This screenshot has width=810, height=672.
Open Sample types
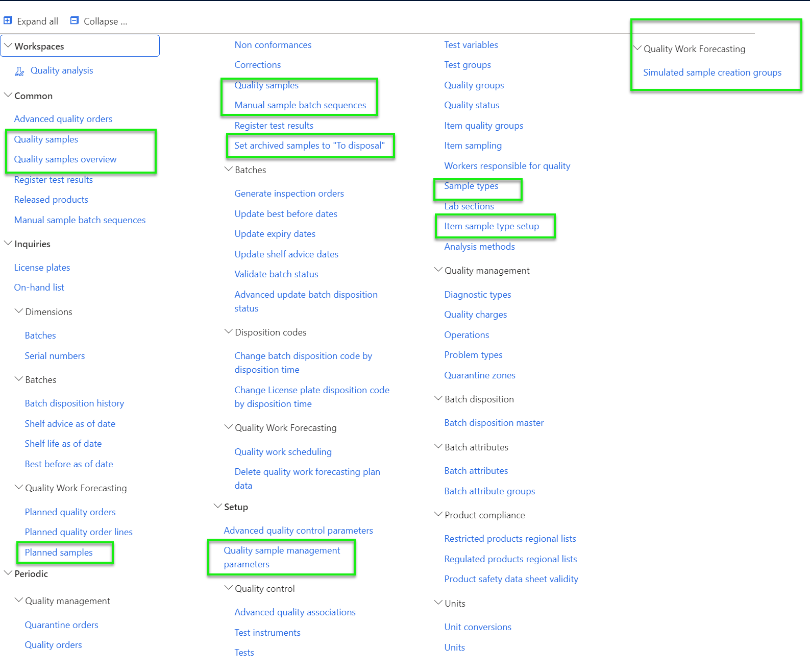471,186
